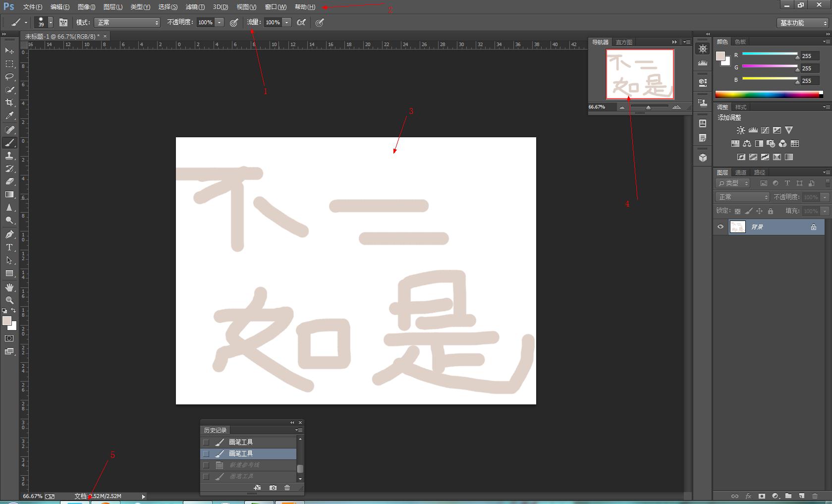This screenshot has width=832, height=504.
Task: Select the Brush tool in toolbox
Action: tap(9, 143)
